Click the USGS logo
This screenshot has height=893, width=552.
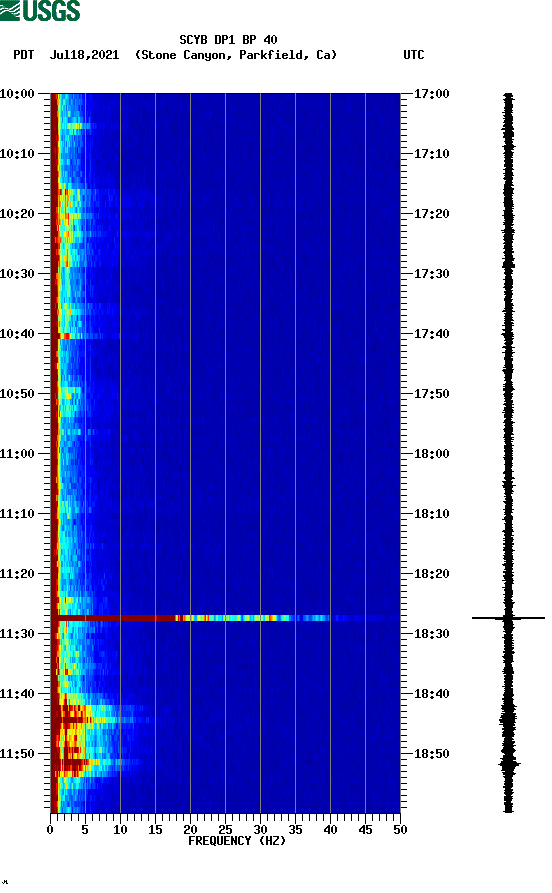pos(40,10)
